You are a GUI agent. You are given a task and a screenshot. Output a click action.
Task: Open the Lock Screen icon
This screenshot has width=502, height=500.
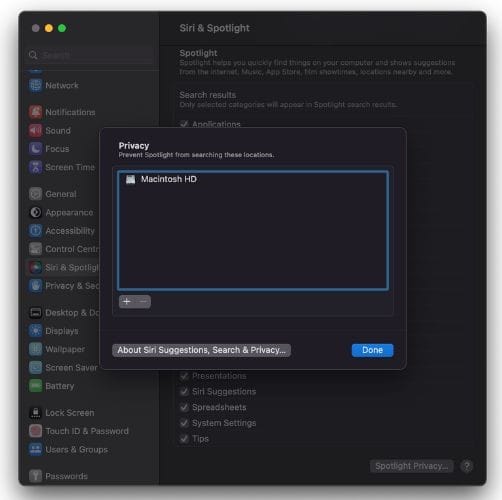pos(35,413)
